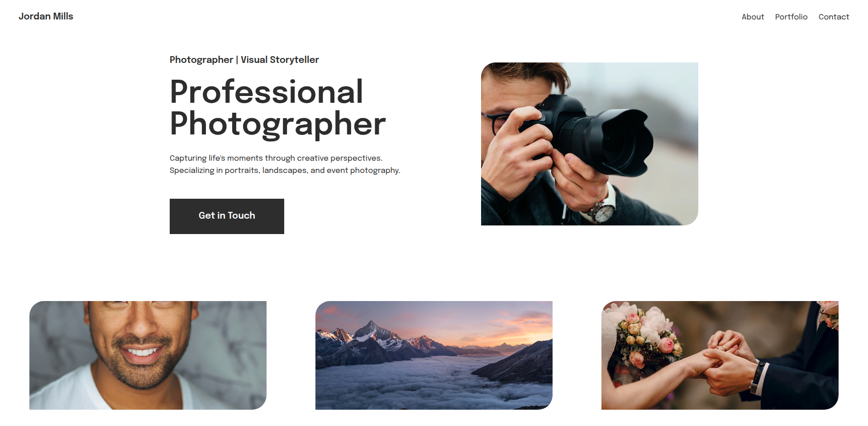Click the photographer holding camera hero image
This screenshot has width=868, height=426.
(590, 144)
